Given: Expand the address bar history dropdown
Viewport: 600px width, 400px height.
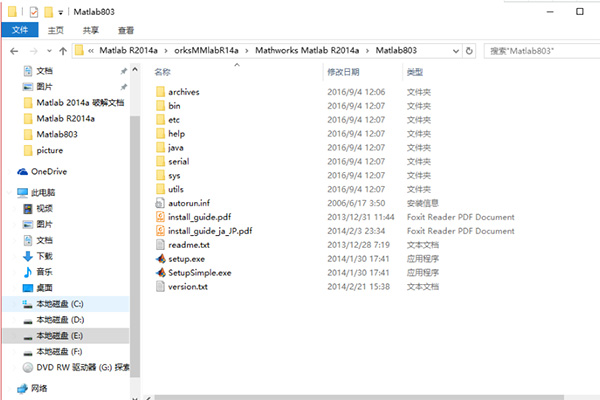Looking at the screenshot, I should [x=456, y=51].
